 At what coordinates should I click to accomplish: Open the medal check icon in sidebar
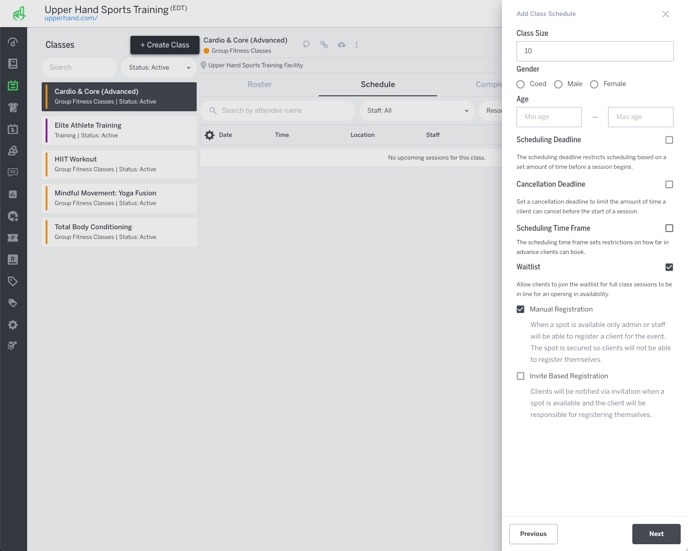[x=13, y=346]
